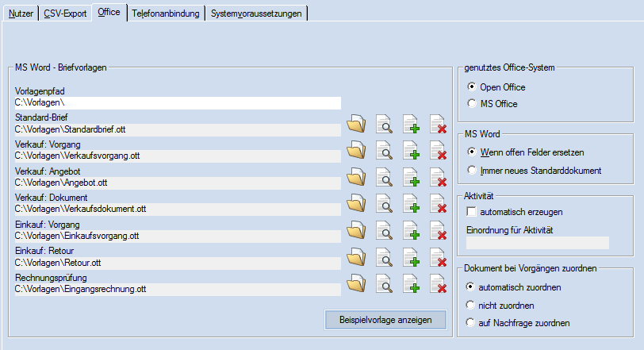Select MS Office as office system
The image size is (644, 350).
click(473, 103)
